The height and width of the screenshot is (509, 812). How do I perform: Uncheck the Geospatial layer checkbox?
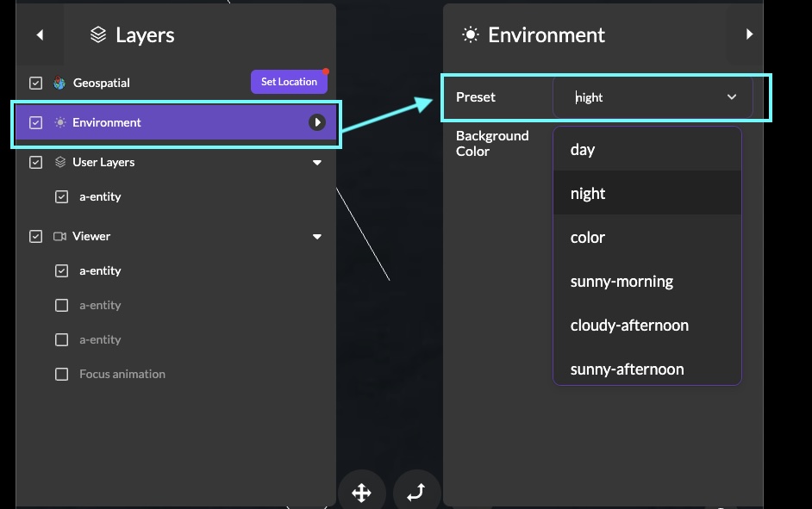[35, 84]
